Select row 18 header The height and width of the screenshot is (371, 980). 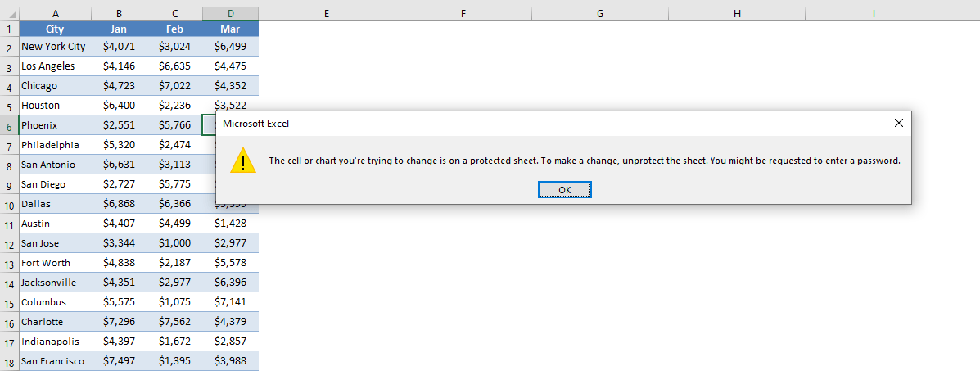pos(9,361)
